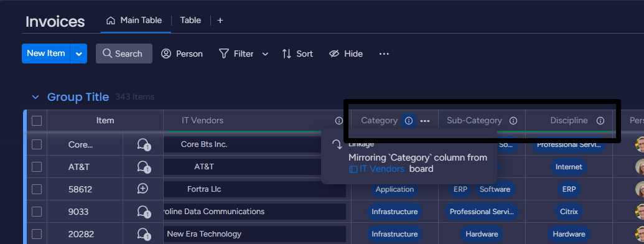Click the Citrix discipline label

point(569,212)
